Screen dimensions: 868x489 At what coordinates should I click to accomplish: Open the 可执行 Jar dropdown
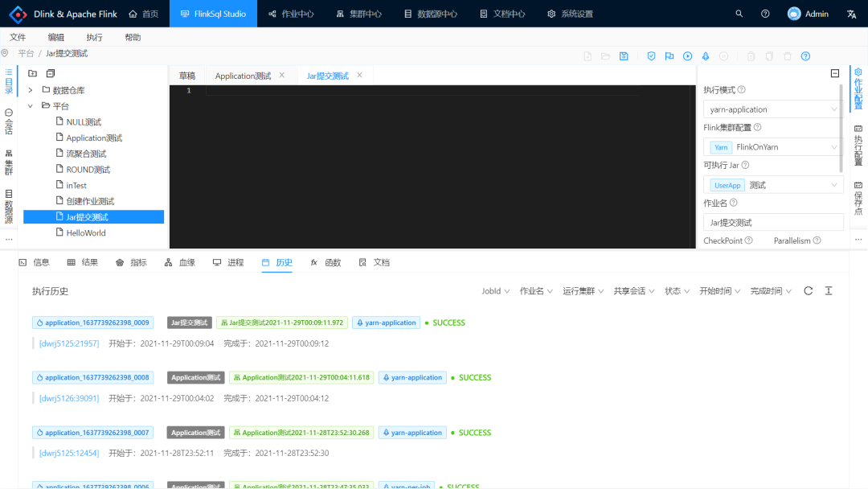(x=773, y=185)
